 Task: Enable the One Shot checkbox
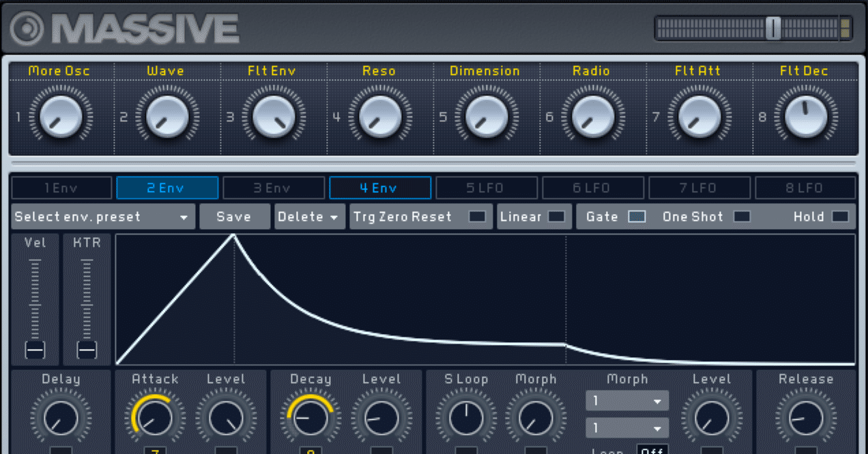(742, 217)
